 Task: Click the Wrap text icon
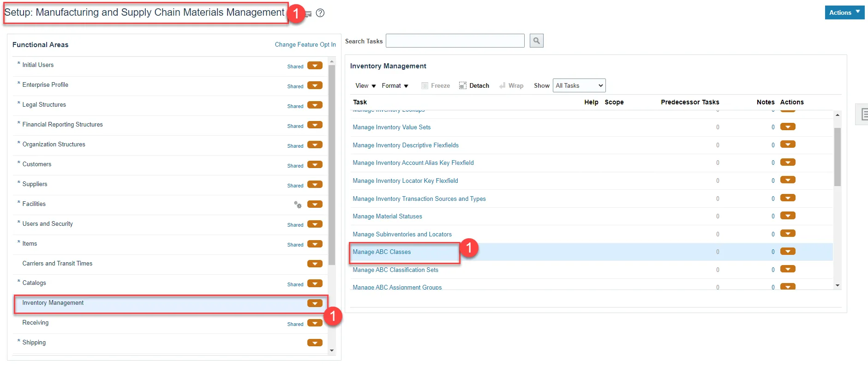coord(502,86)
